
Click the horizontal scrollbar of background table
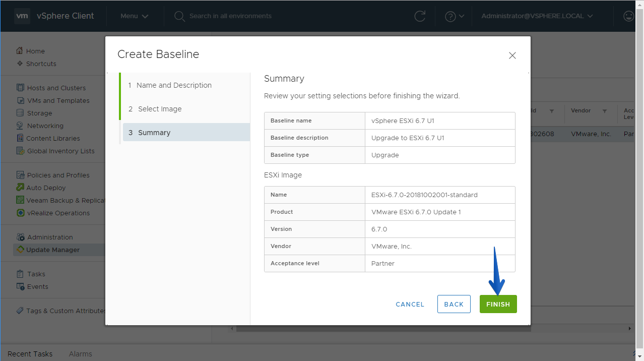click(383, 329)
